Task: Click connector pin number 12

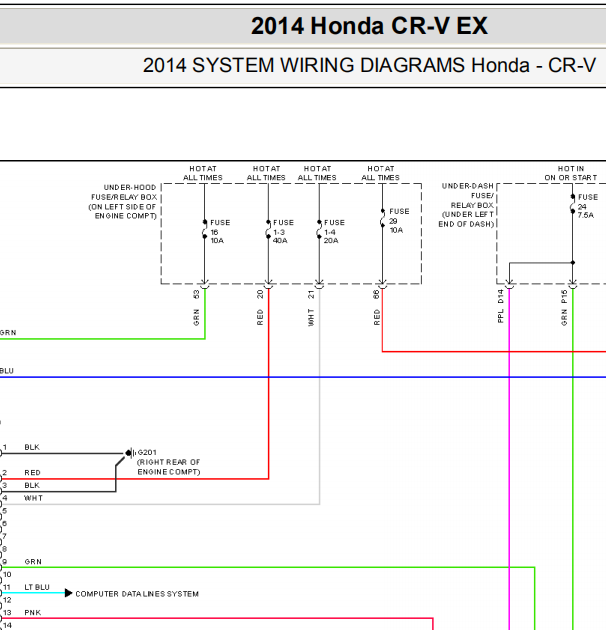Action: pos(7,600)
